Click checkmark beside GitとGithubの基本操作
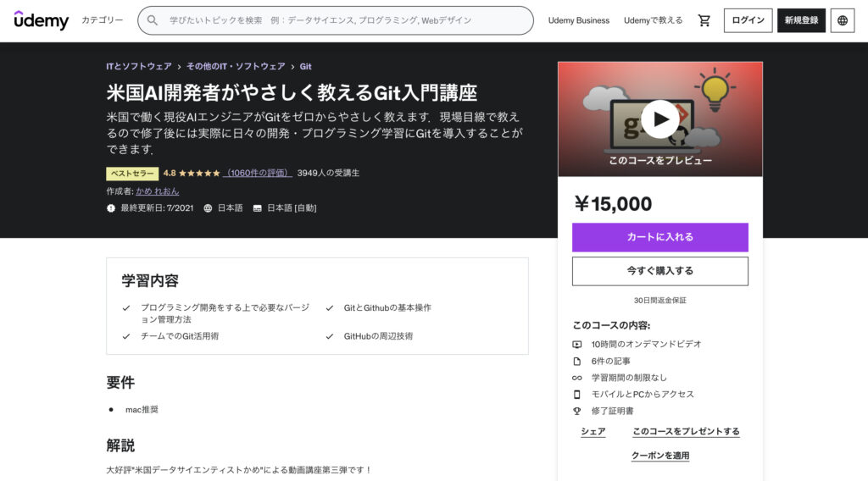 click(x=330, y=308)
